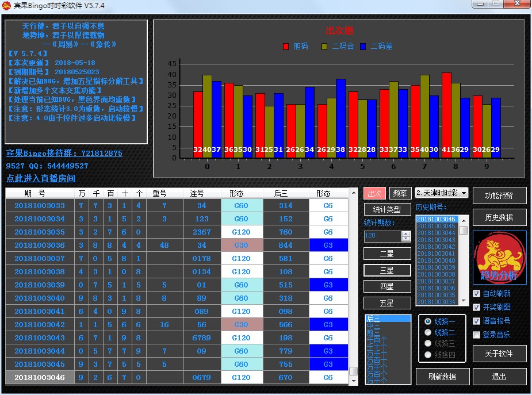Image resolution: width=532 pixels, height=395 pixels.
Task: Choose the 五星 statistics button
Action: (387, 302)
